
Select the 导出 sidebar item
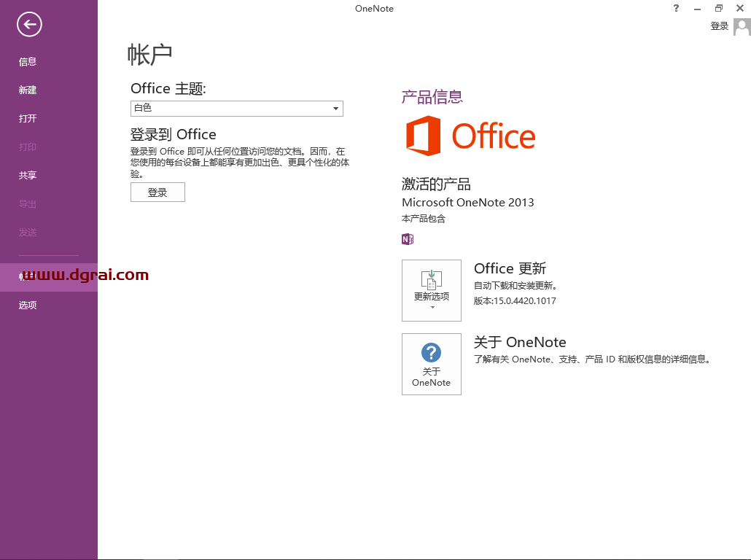(27, 204)
